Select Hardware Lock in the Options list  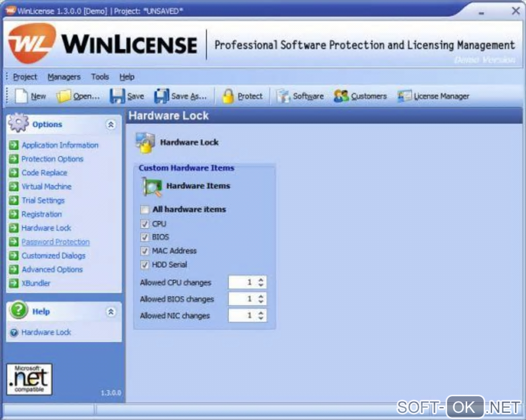46,228
